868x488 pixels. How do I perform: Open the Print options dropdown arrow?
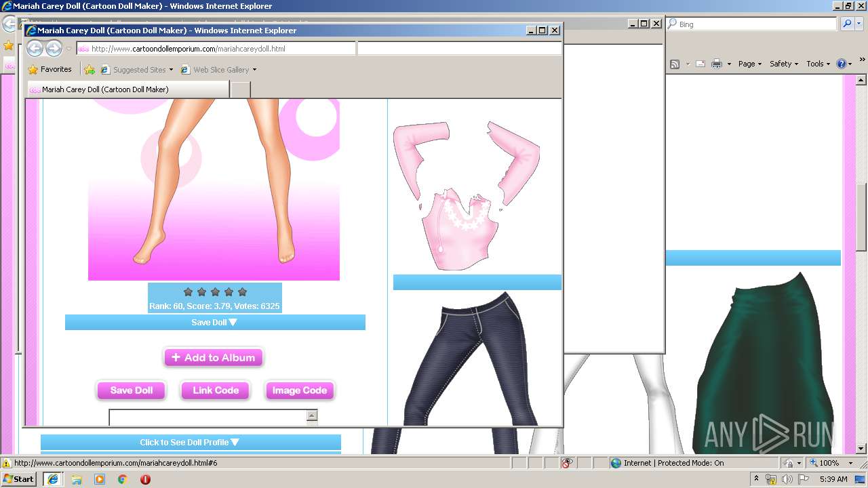pyautogui.click(x=729, y=64)
